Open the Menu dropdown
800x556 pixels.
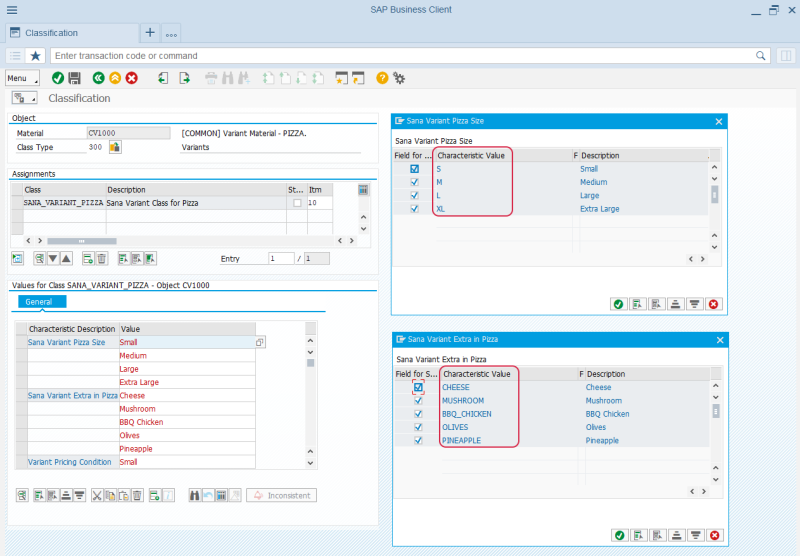click(x=22, y=78)
